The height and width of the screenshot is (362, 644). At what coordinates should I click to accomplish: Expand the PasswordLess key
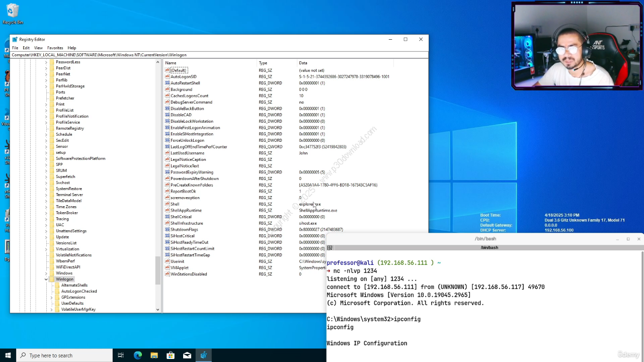[x=46, y=62]
